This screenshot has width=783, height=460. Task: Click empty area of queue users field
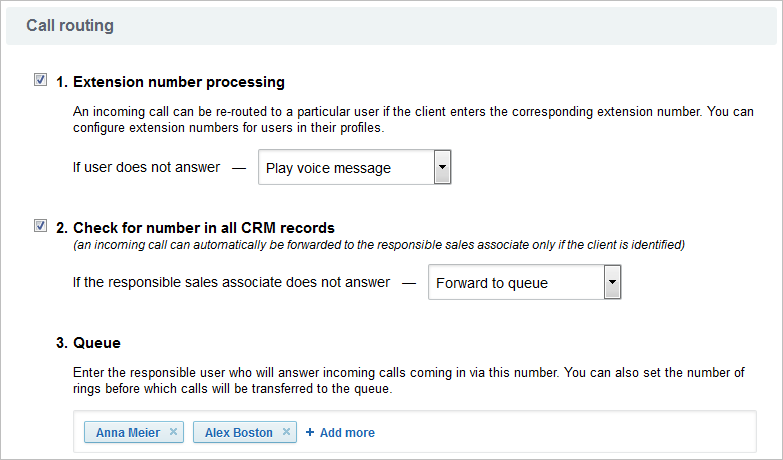(x=560, y=432)
